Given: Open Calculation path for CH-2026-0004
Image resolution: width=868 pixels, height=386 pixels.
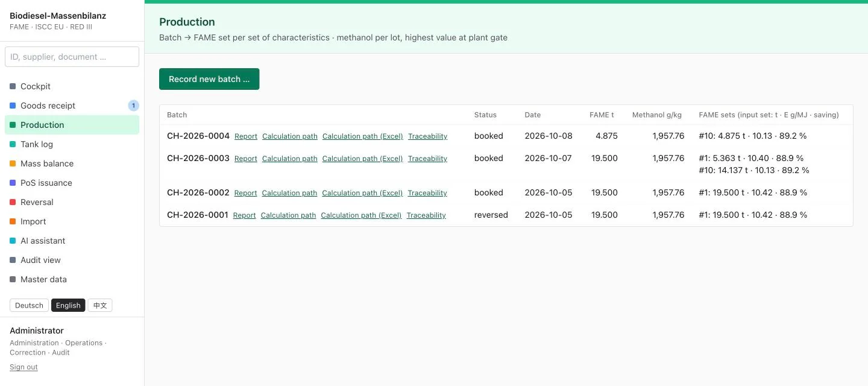Looking at the screenshot, I should pyautogui.click(x=290, y=136).
